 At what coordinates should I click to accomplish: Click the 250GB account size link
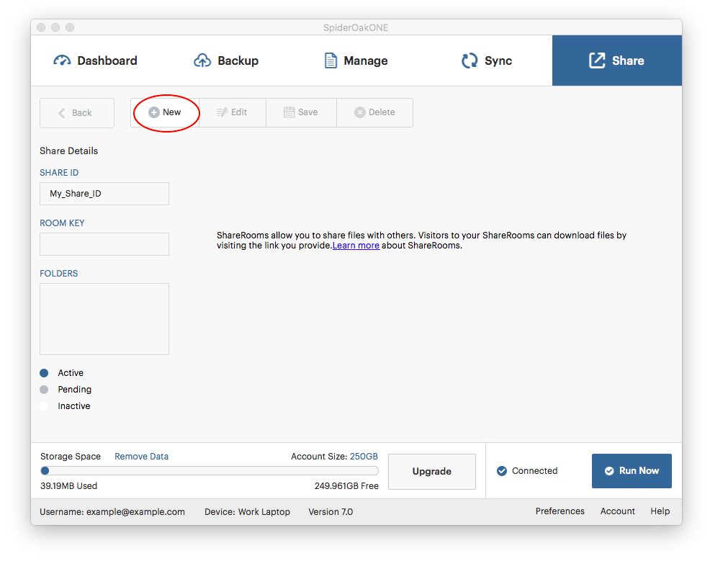click(364, 457)
